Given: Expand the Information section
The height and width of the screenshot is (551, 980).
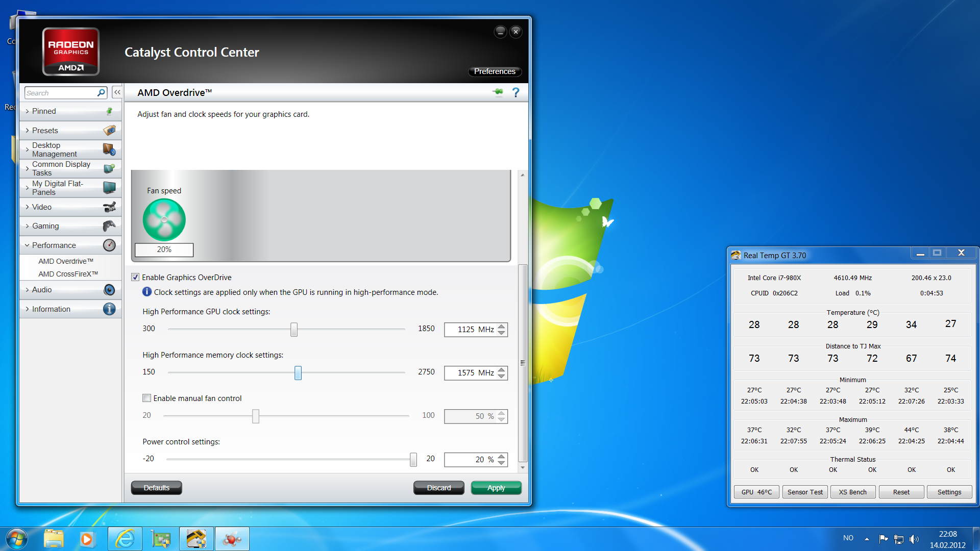Looking at the screenshot, I should [x=70, y=309].
